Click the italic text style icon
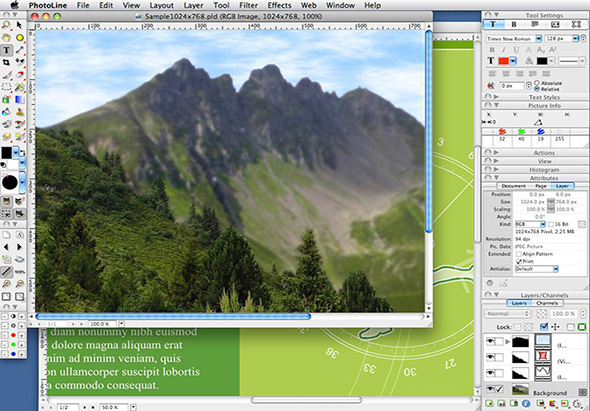Image resolution: width=590 pixels, height=411 pixels. 504,50
